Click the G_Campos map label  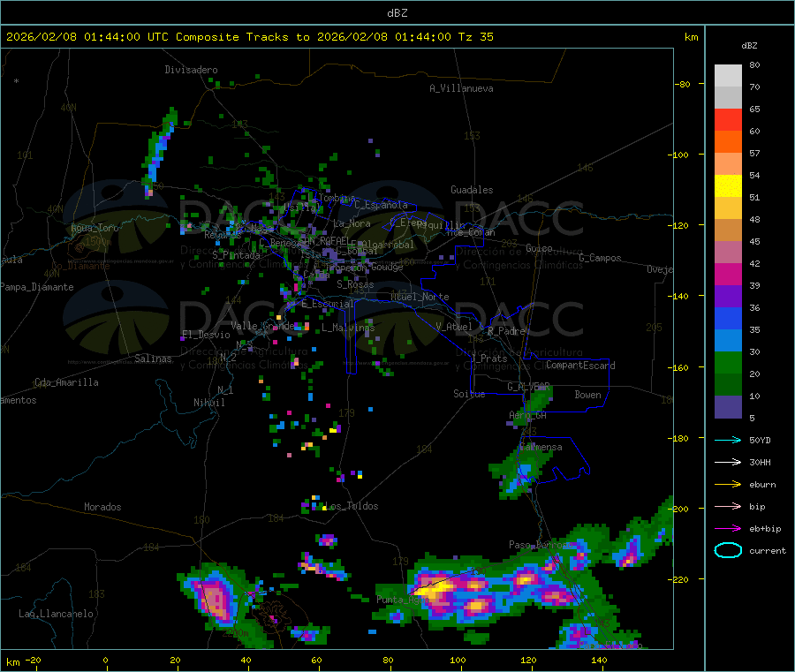(601, 258)
